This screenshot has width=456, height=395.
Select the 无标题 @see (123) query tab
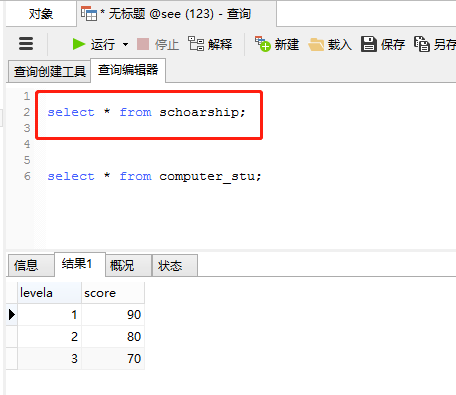177,14
